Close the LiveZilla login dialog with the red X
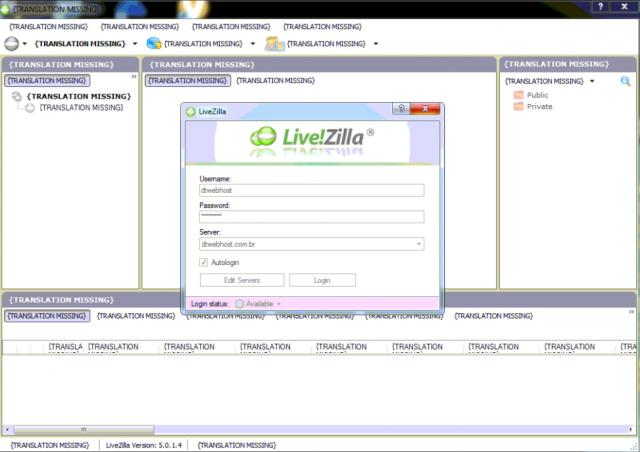This screenshot has height=452, width=640. tap(425, 108)
